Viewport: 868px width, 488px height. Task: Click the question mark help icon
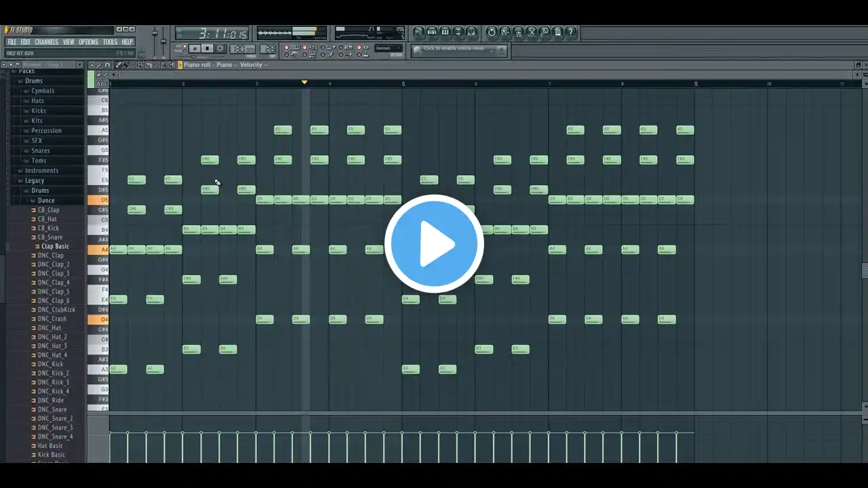pos(571,33)
